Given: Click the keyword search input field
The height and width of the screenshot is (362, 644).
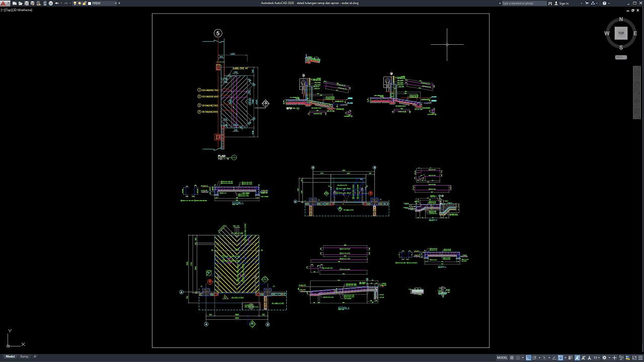Looking at the screenshot, I should click(523, 3).
